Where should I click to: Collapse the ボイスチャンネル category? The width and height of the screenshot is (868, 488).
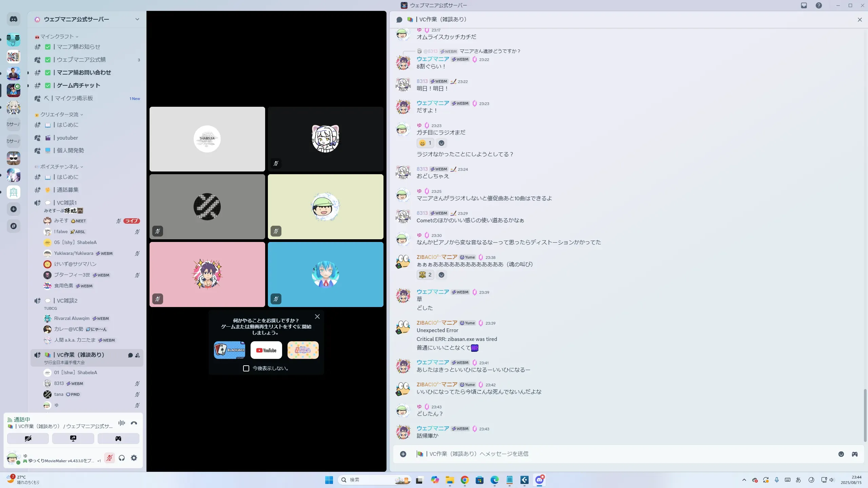point(59,167)
